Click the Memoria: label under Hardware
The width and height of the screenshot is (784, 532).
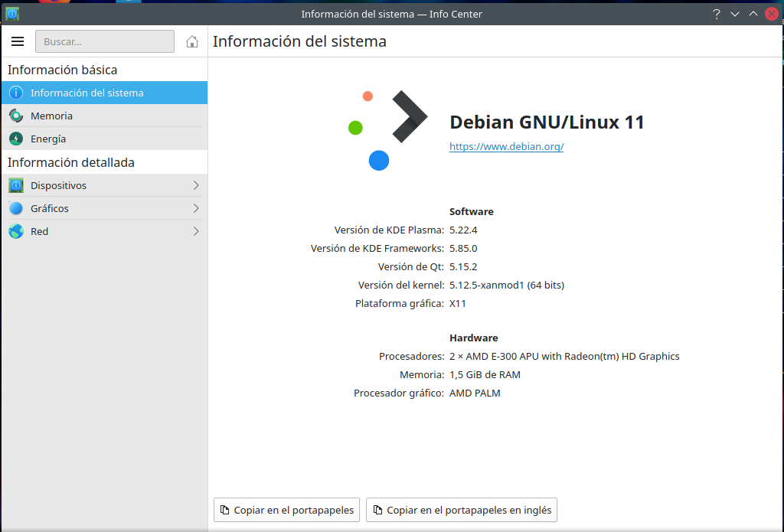tap(422, 375)
